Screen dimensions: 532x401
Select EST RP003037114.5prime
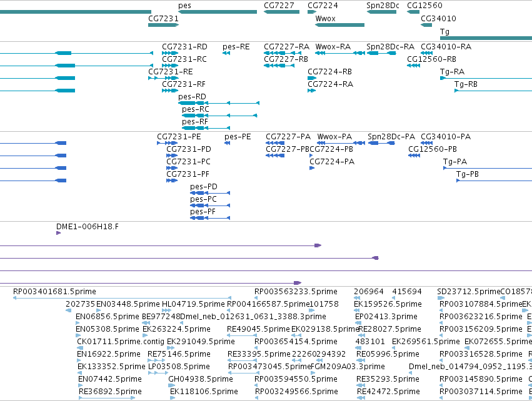tap(481, 392)
